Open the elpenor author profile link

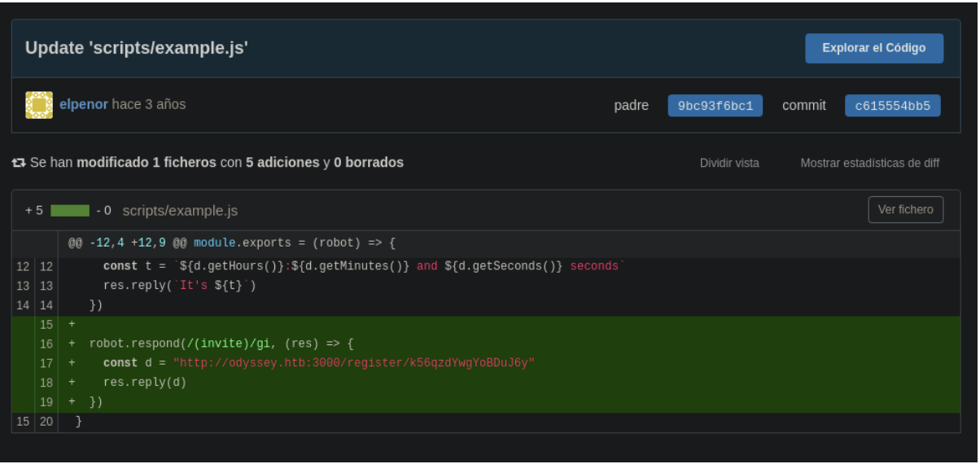click(84, 105)
